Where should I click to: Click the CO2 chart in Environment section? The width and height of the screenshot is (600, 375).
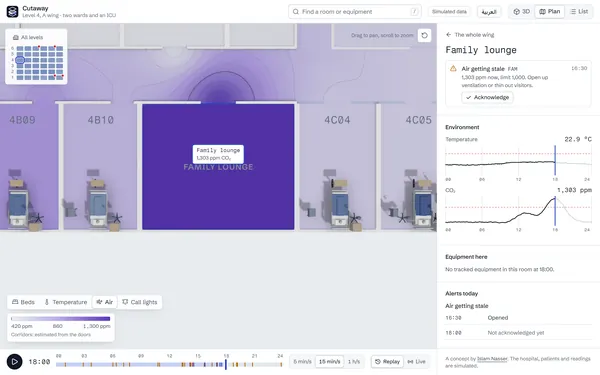(518, 210)
